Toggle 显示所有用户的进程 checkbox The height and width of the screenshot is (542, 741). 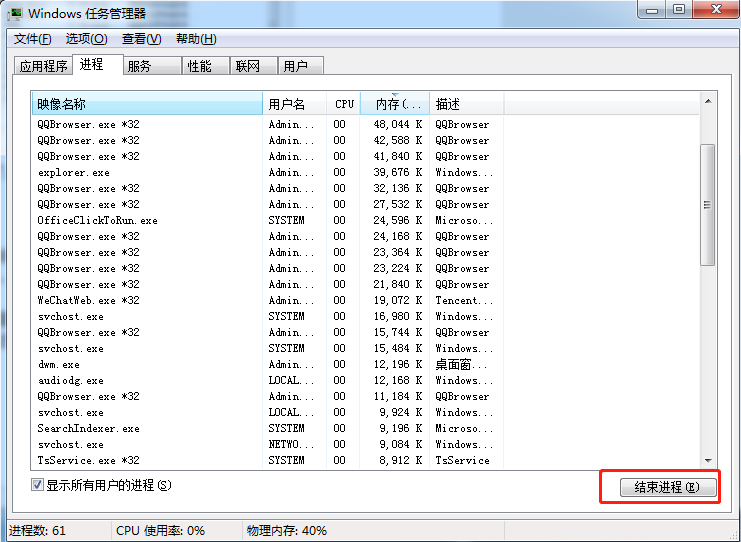[x=37, y=485]
